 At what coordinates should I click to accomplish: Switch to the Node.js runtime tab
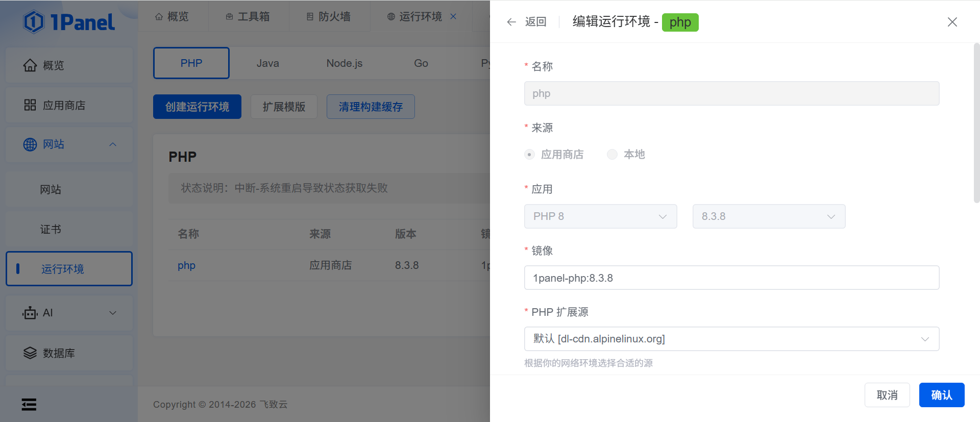click(344, 63)
